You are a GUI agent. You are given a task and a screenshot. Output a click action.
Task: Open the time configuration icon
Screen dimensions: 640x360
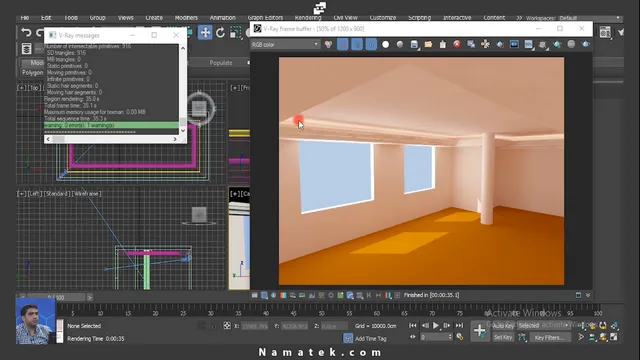[460, 337]
